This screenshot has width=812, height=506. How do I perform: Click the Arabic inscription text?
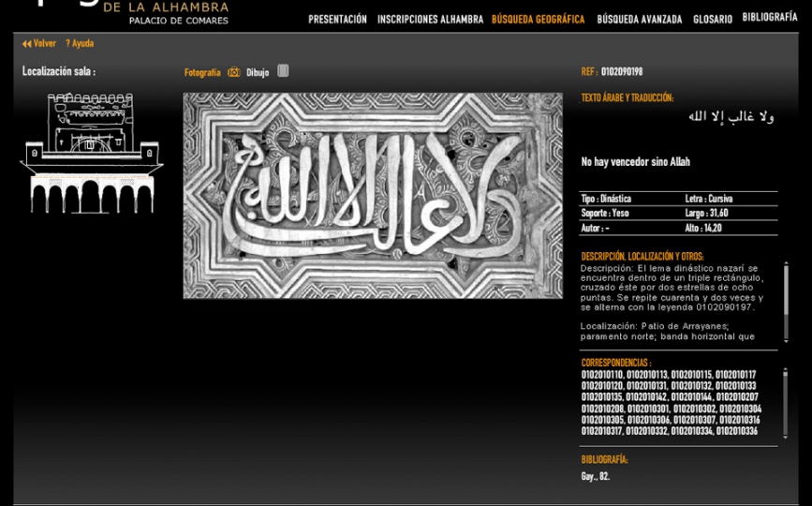point(731,117)
